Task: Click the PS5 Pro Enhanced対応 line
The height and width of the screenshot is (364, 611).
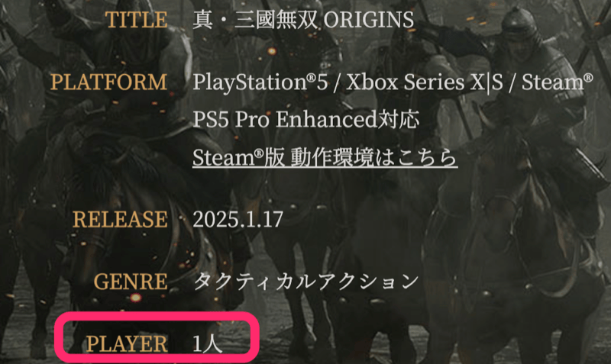Action: tap(306, 119)
